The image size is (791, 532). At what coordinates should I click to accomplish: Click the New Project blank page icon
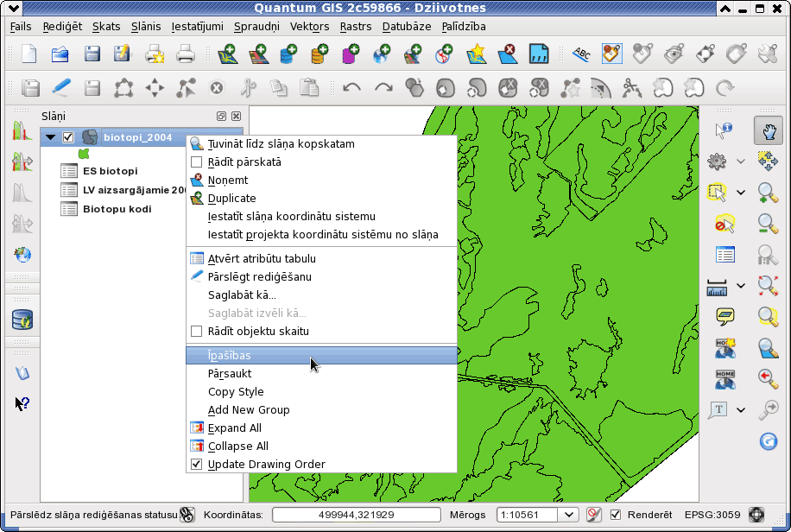click(x=29, y=54)
